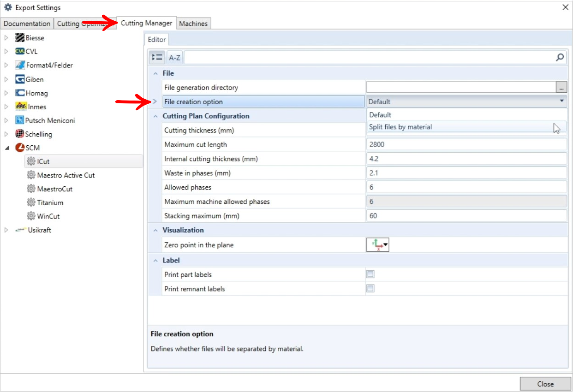Choose the Default option in the list
The width and height of the screenshot is (573, 392).
coord(466,115)
